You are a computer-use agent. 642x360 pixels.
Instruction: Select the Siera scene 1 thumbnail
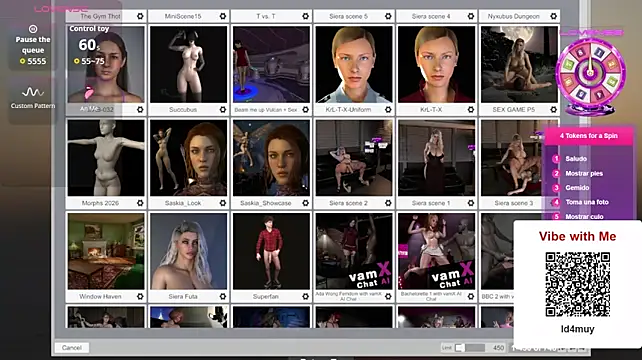[436, 158]
